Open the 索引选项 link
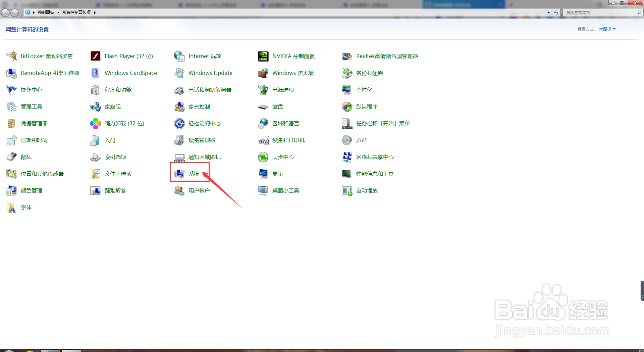644x352 pixels. click(x=115, y=157)
